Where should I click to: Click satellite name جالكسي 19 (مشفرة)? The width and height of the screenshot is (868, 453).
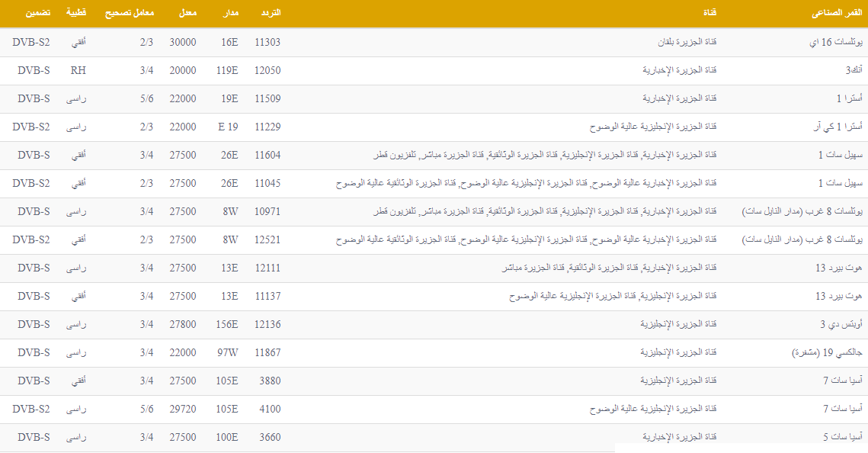coord(827,353)
